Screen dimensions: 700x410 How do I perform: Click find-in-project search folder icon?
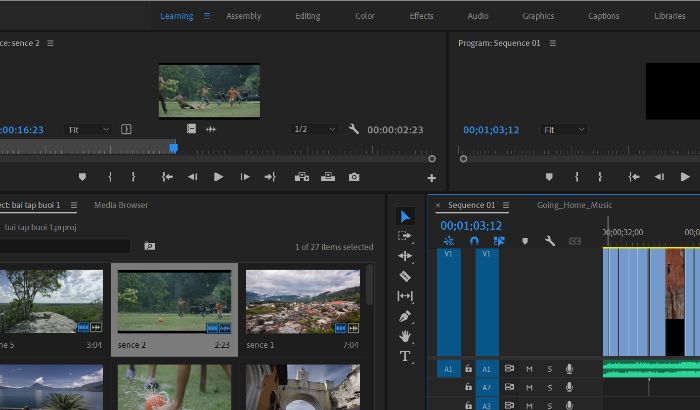[150, 246]
